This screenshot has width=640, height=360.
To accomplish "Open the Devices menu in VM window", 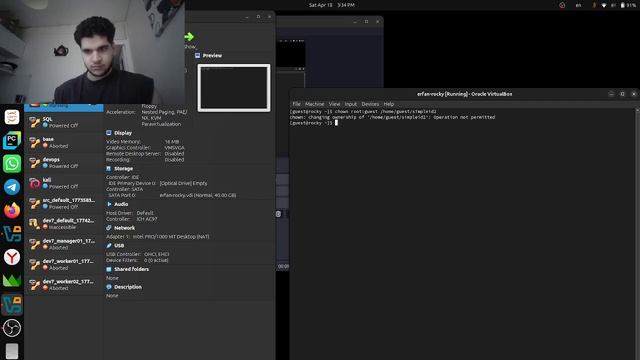I will 370,104.
